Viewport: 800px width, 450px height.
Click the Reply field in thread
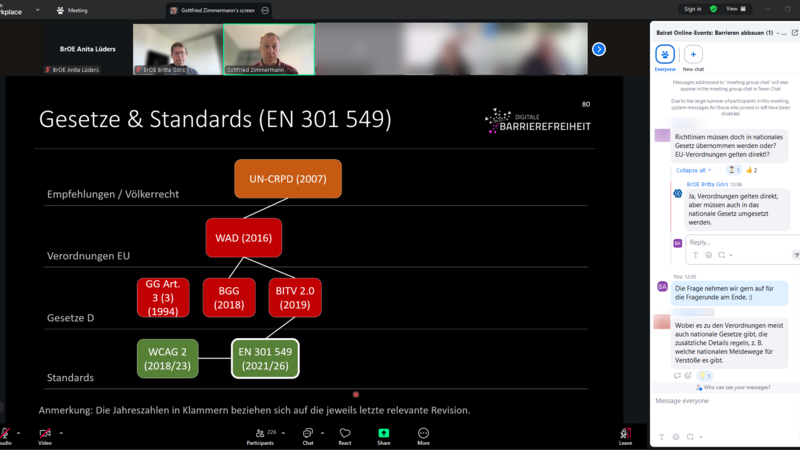click(x=735, y=242)
